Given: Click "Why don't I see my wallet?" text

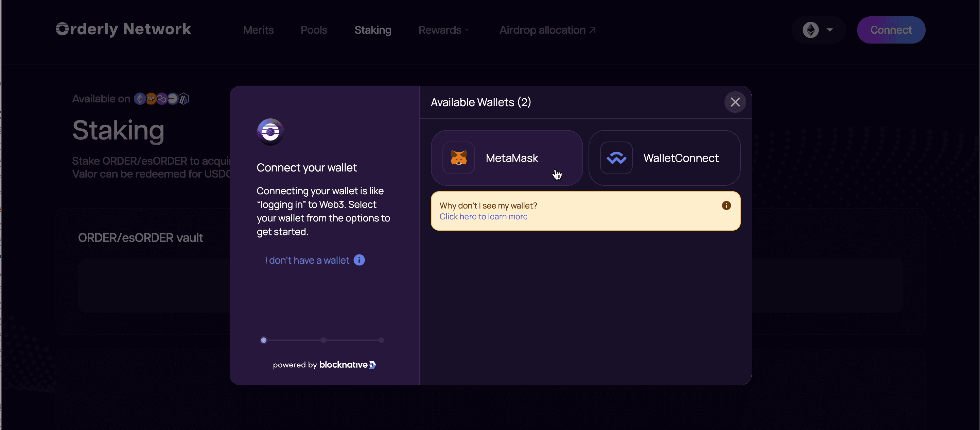Looking at the screenshot, I should point(488,206).
